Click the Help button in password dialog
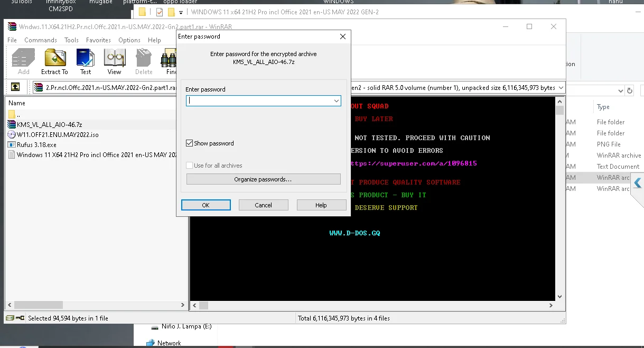This screenshot has width=644, height=348. click(x=321, y=205)
